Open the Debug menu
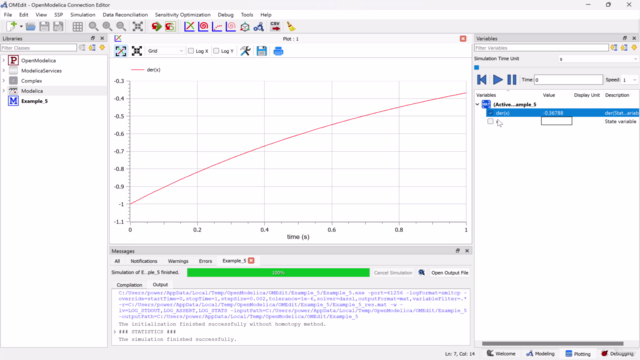This screenshot has width=640, height=360. (225, 15)
